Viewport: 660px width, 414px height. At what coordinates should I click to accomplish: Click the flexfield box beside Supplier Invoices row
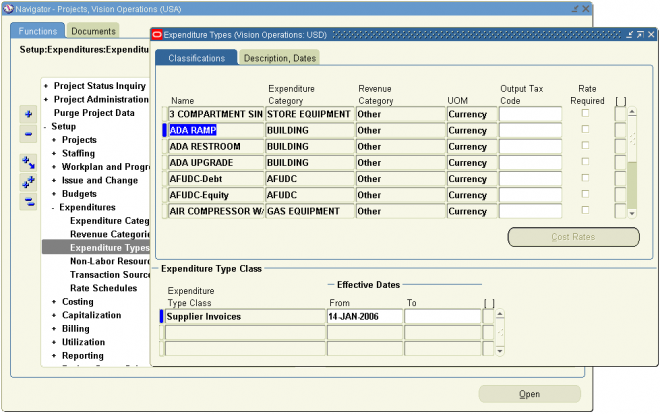click(488, 316)
